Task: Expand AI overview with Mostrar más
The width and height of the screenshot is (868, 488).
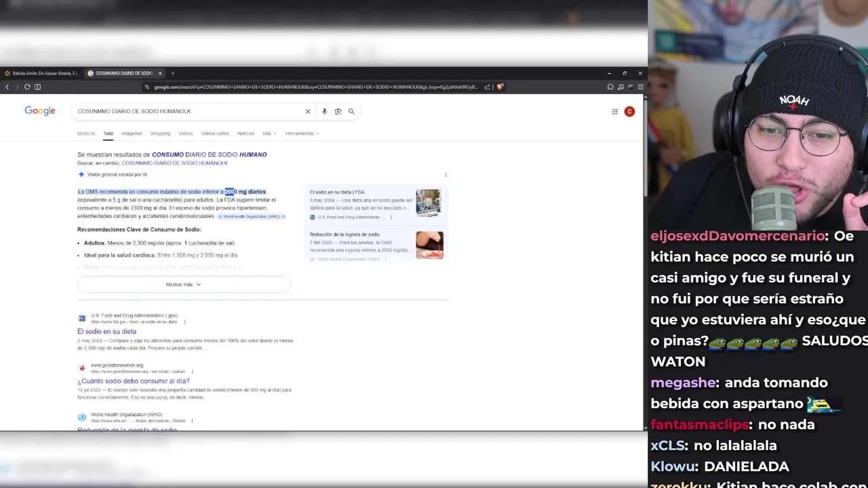Action: click(x=184, y=285)
